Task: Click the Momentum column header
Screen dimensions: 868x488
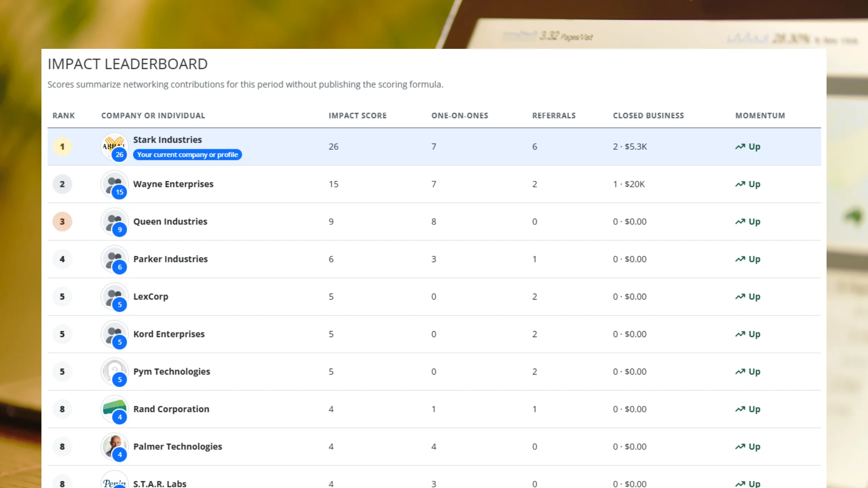Action: [x=760, y=115]
